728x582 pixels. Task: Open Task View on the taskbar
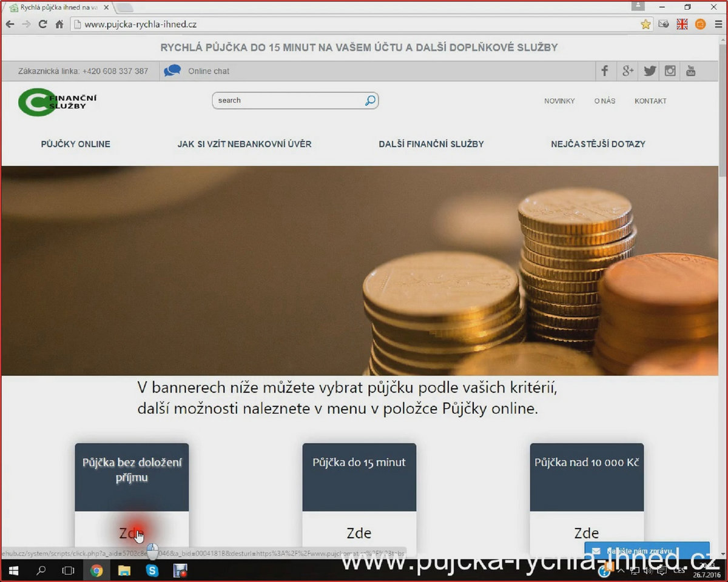click(x=69, y=570)
